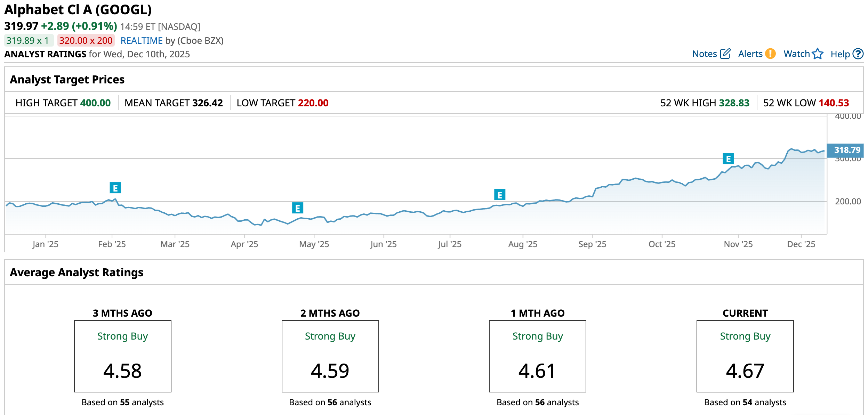Viewport: 868px width, 415px height.
Task: Click the 2 MTHS AGO 4.59 rating box
Action: (330, 356)
